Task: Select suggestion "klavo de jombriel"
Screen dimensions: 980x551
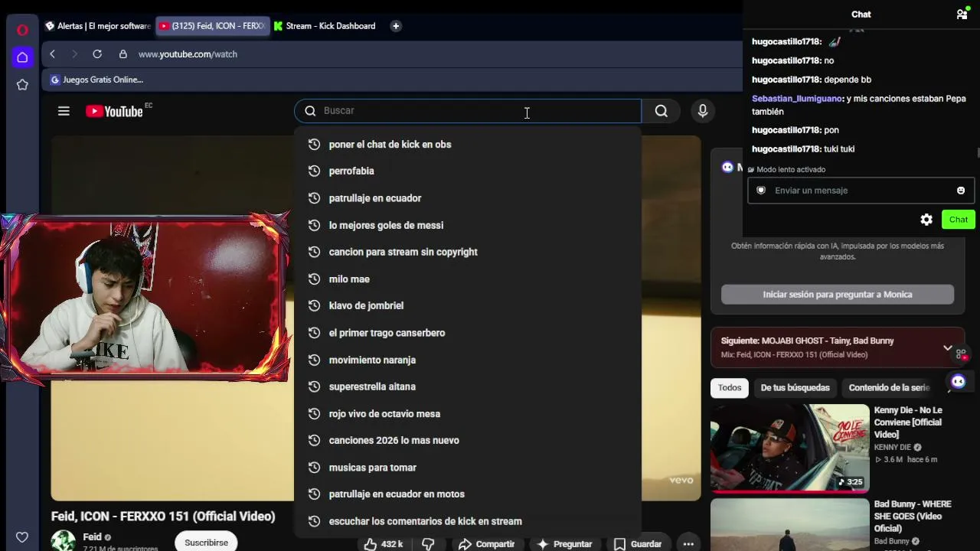Action: 468,306
